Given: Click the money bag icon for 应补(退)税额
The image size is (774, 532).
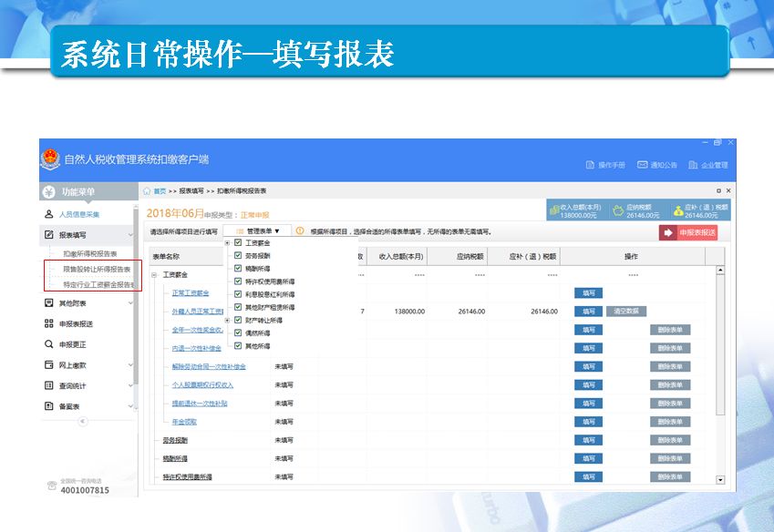Looking at the screenshot, I should pos(678,211).
